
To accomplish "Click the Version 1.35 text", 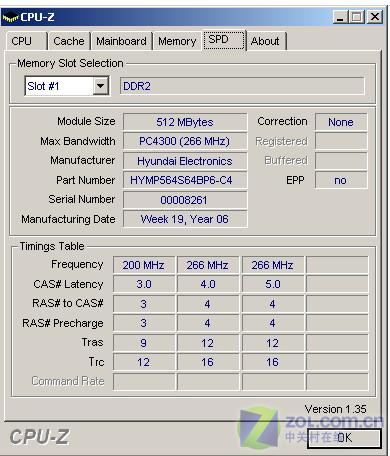I will tap(335, 409).
